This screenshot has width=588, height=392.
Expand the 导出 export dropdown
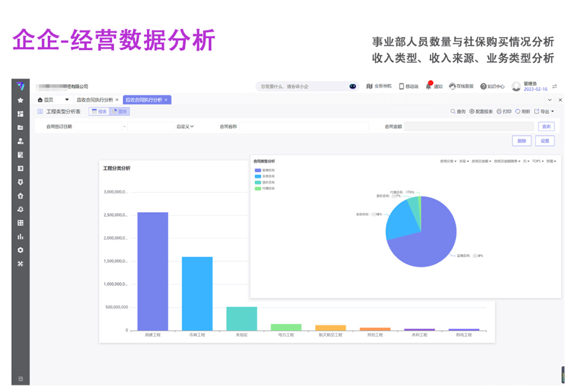[544, 112]
